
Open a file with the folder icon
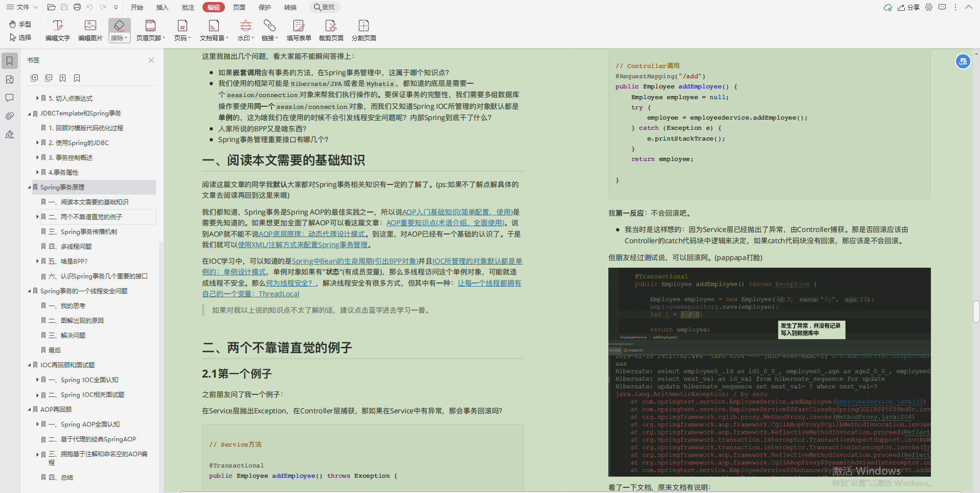coord(51,7)
